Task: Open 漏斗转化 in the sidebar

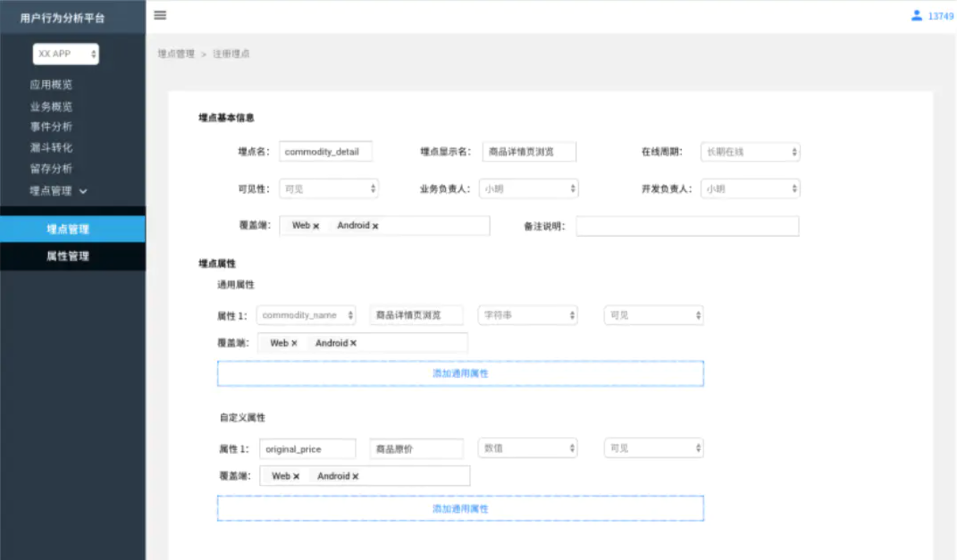Action: click(51, 148)
